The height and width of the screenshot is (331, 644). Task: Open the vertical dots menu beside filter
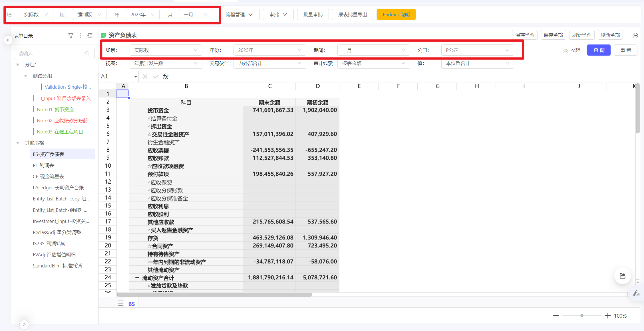click(x=80, y=35)
